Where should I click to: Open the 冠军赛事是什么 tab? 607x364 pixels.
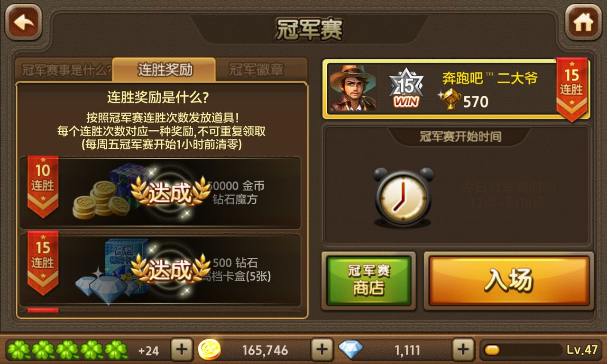[65, 71]
